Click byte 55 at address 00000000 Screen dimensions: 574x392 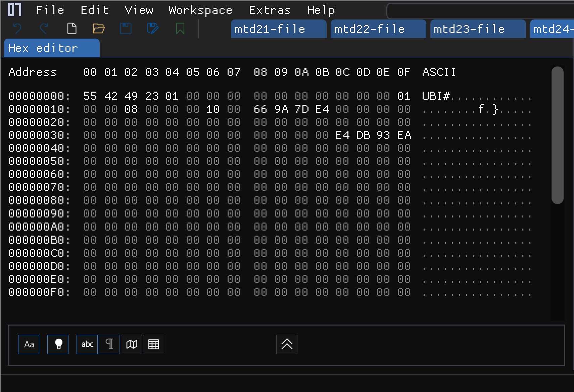(x=90, y=96)
